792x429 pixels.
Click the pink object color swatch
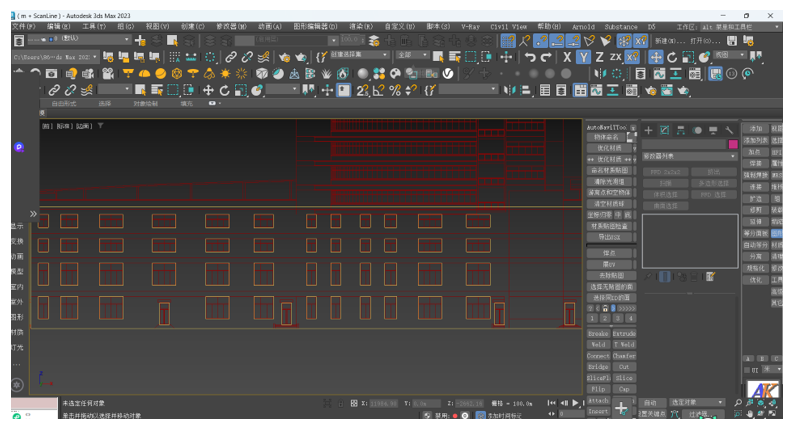[733, 144]
